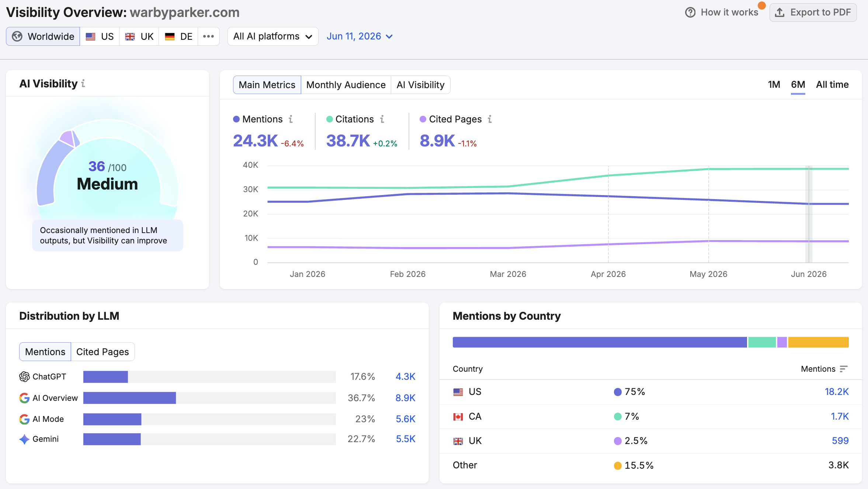Click the Jun 2026 marker on the chart
868x489 pixels.
[x=809, y=214]
